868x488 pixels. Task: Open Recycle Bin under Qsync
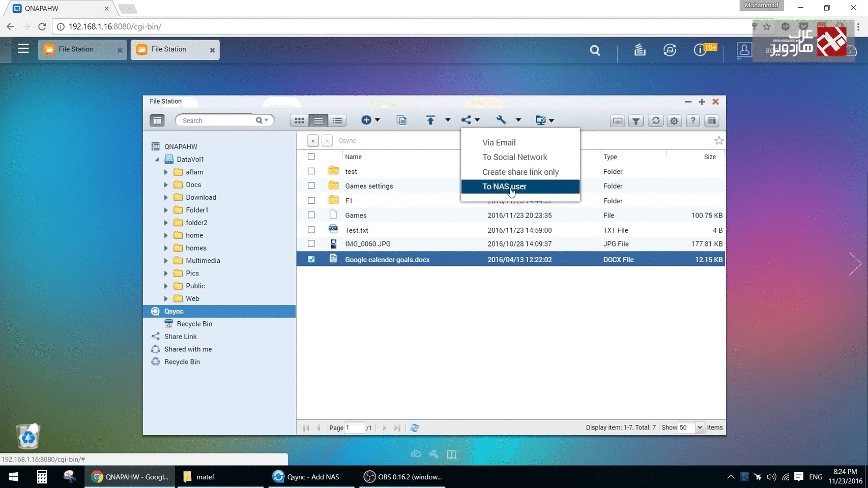(194, 324)
